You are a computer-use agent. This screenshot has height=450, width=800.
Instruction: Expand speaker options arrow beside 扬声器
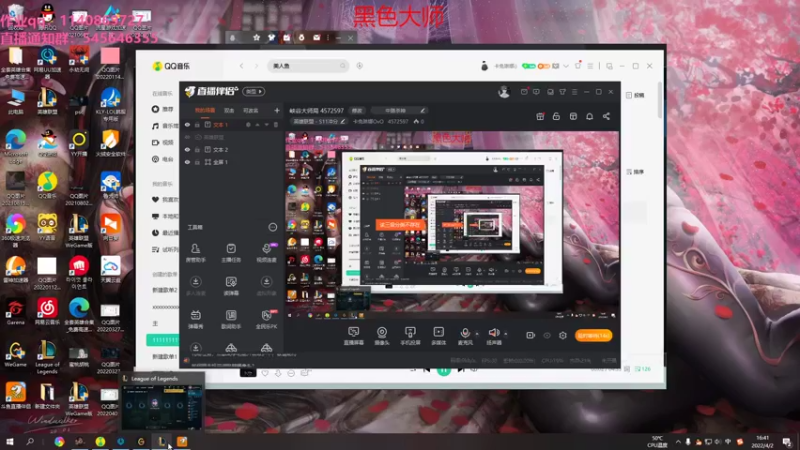[x=506, y=334]
